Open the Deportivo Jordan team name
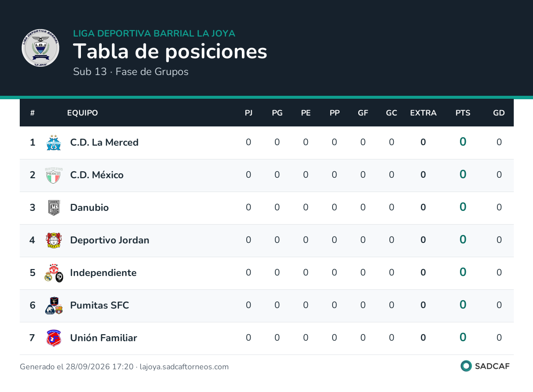533x392 pixels. coord(110,240)
